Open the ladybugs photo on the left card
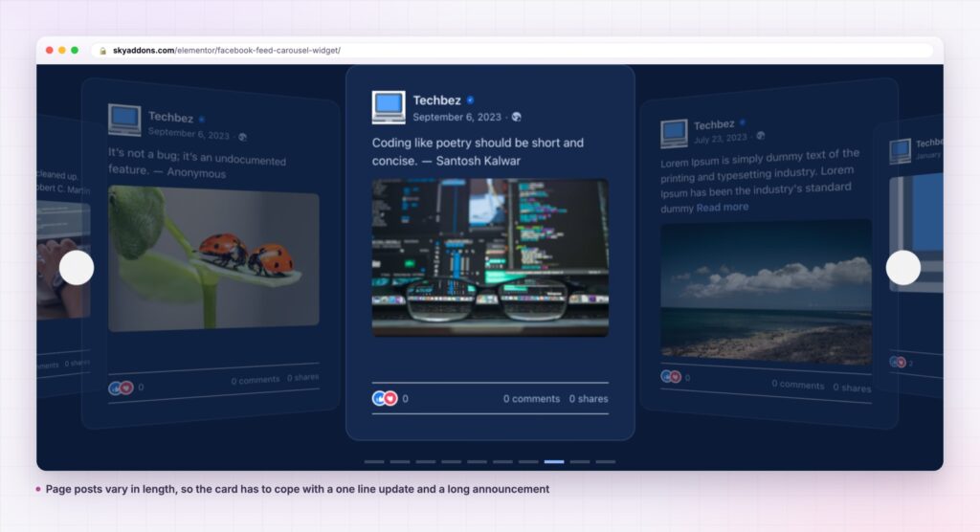Viewport: 980px width, 532px height. [x=213, y=257]
